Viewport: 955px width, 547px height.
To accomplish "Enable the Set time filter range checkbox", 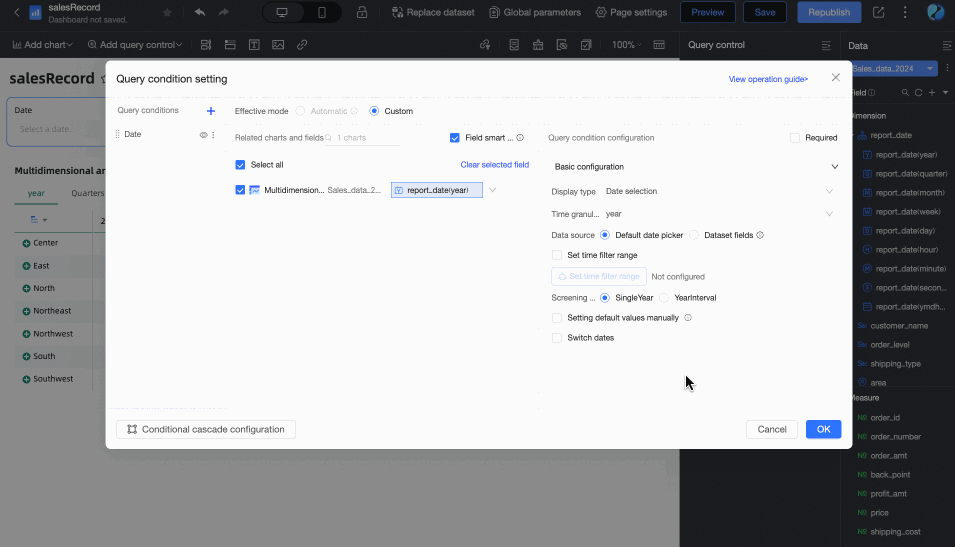I will (557, 255).
